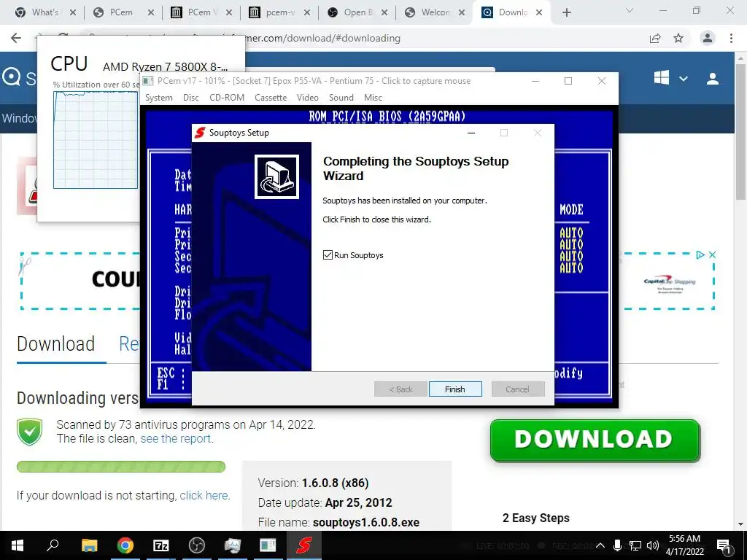747x560 pixels.
Task: Close the Welcome browser tab
Action: (x=462, y=13)
